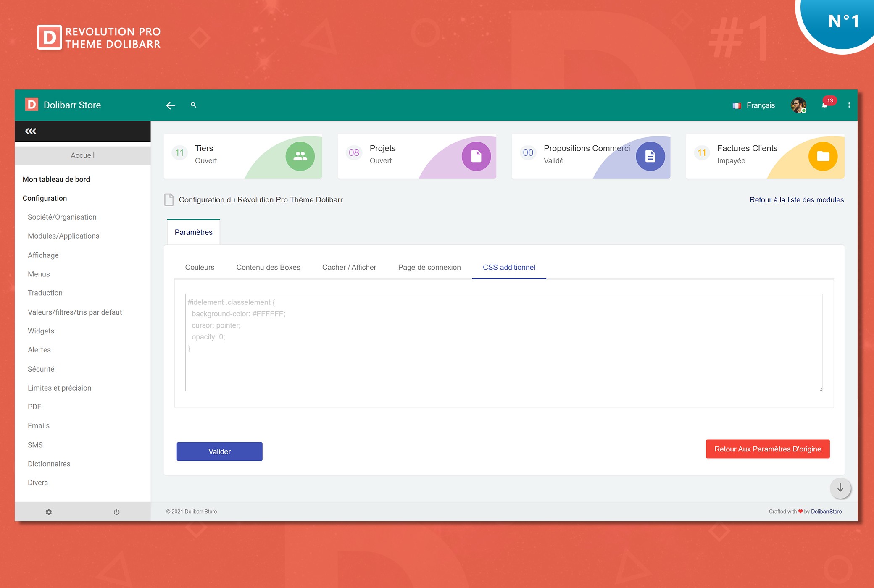874x588 pixels.
Task: Open search with the magnifier icon
Action: (x=193, y=105)
